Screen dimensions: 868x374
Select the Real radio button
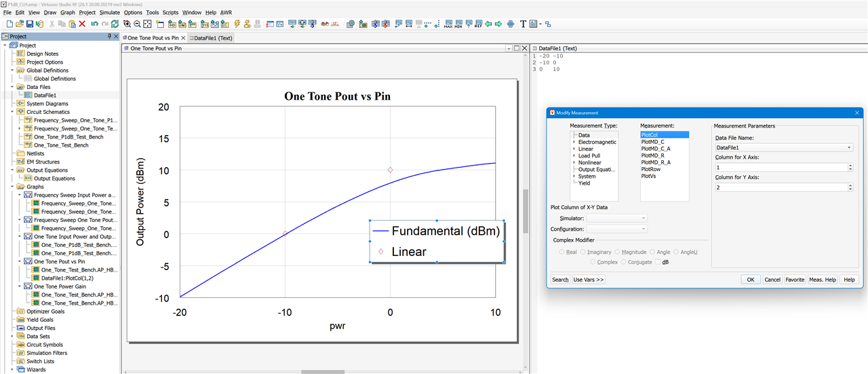pos(561,252)
